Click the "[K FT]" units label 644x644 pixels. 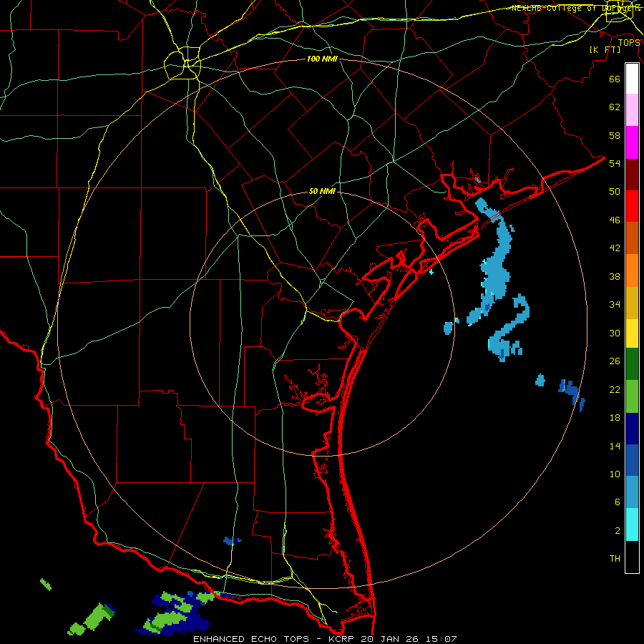pos(605,49)
